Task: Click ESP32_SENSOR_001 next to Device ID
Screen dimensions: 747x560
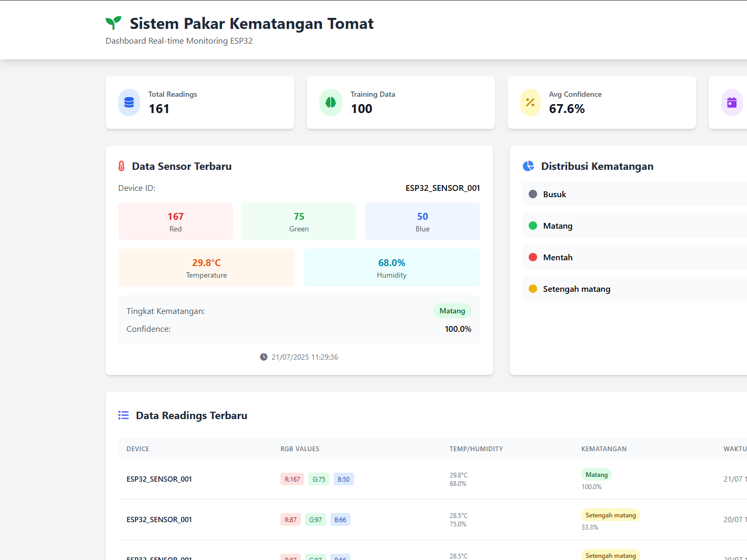Action: pyautogui.click(x=442, y=188)
